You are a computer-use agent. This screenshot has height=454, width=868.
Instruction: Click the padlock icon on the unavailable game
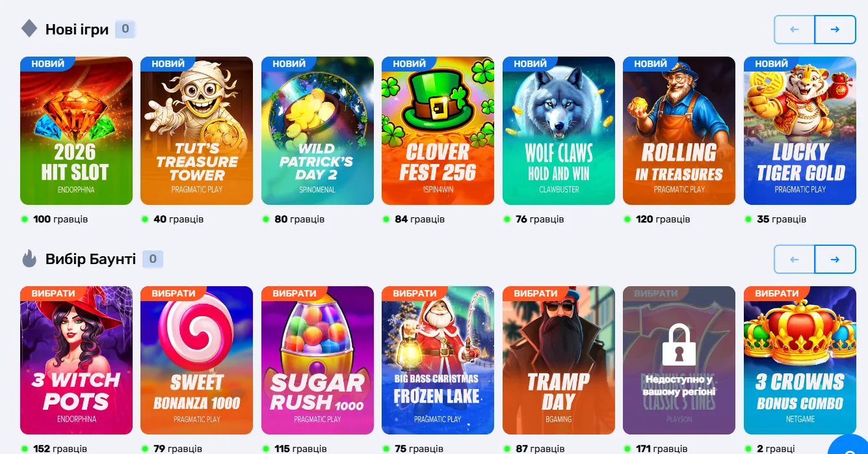tap(679, 344)
